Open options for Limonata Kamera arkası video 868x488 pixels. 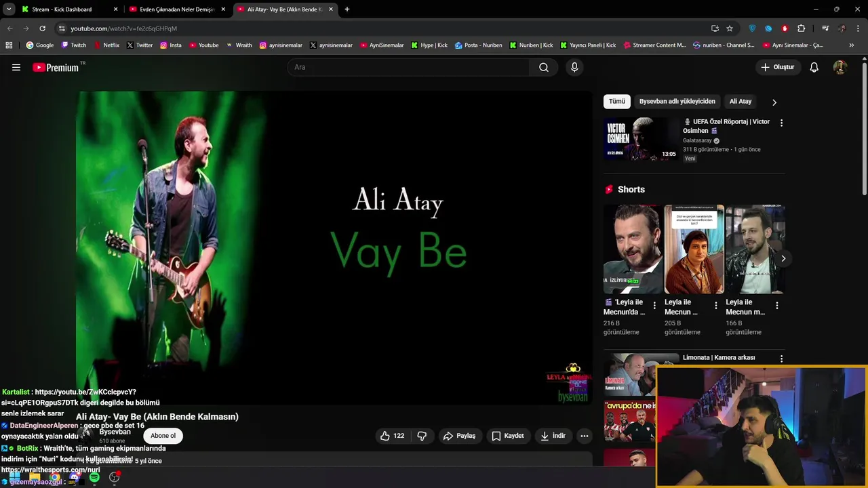[x=781, y=359]
